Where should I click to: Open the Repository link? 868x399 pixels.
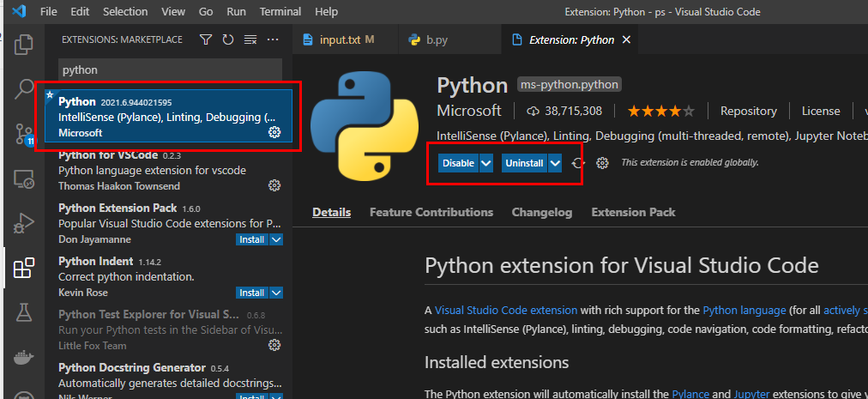[749, 112]
